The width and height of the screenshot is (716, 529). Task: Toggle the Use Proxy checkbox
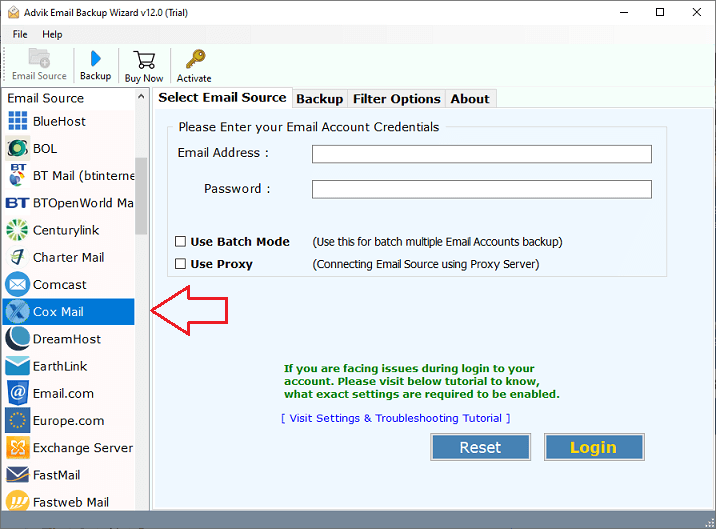pyautogui.click(x=180, y=264)
